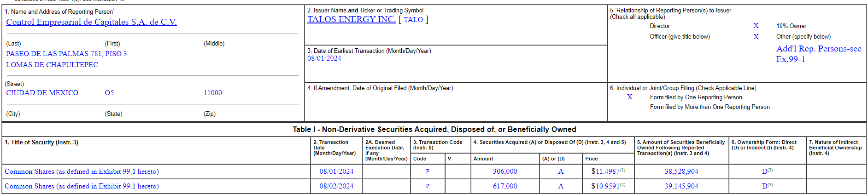The image size is (868, 194).
Task: Click the Director relationship label
Action: 660,26
